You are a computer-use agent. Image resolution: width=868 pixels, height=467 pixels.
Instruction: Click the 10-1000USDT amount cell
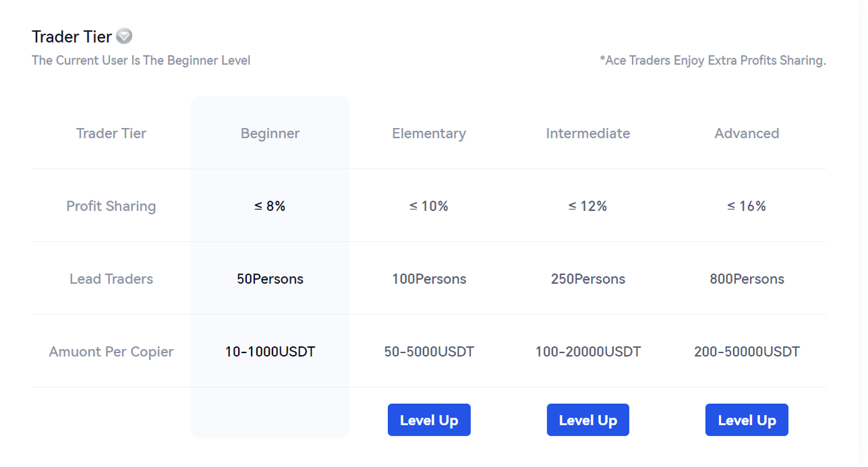270,352
